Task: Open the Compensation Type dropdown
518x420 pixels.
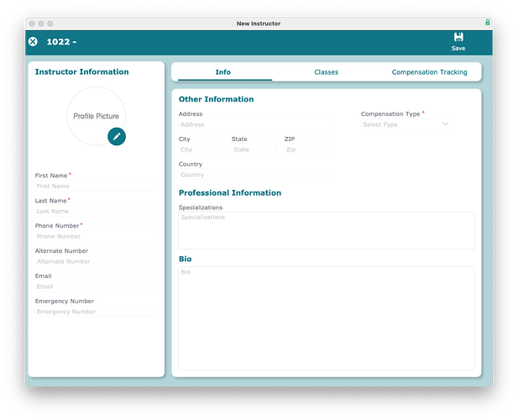Action: pyautogui.click(x=406, y=124)
